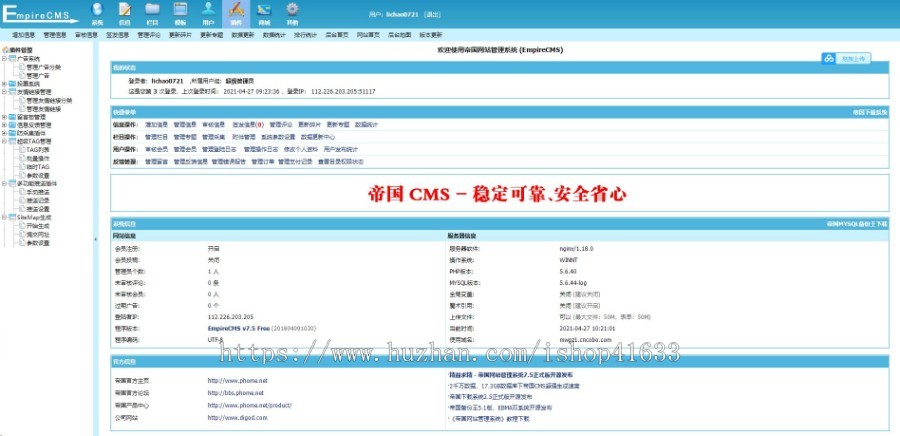900x436 pixels.
Task: Open 提交网址 under SiteMap生成
Action: pyautogui.click(x=38, y=235)
